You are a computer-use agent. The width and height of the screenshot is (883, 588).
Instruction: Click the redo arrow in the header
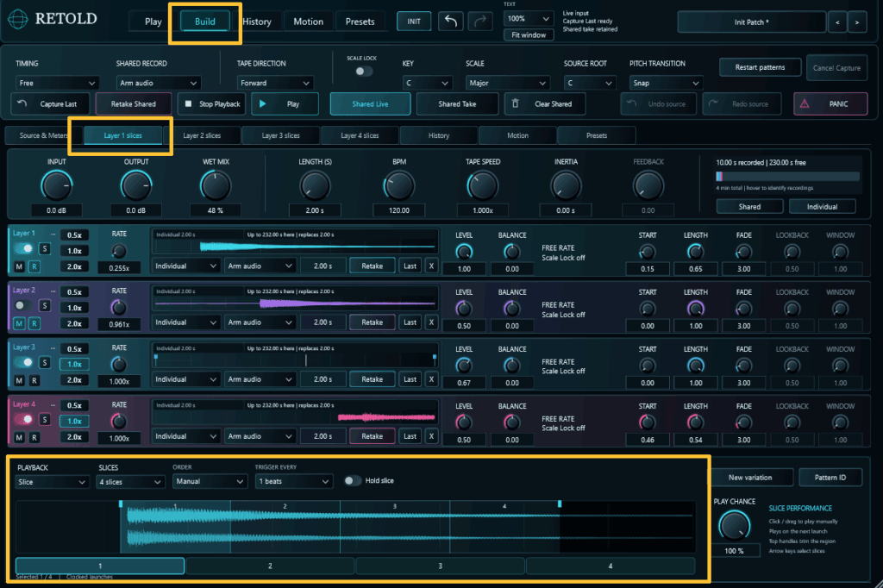479,22
